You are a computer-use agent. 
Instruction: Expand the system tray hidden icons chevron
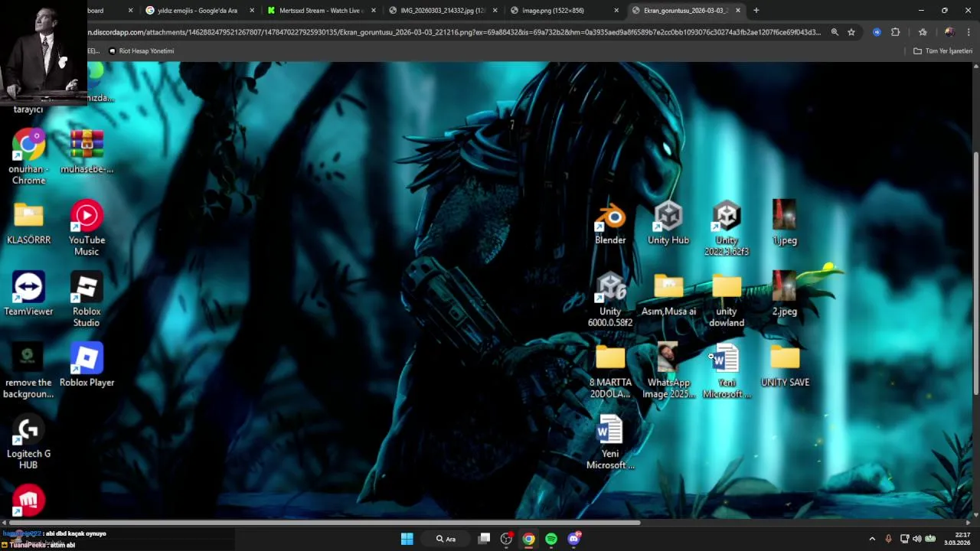click(872, 539)
